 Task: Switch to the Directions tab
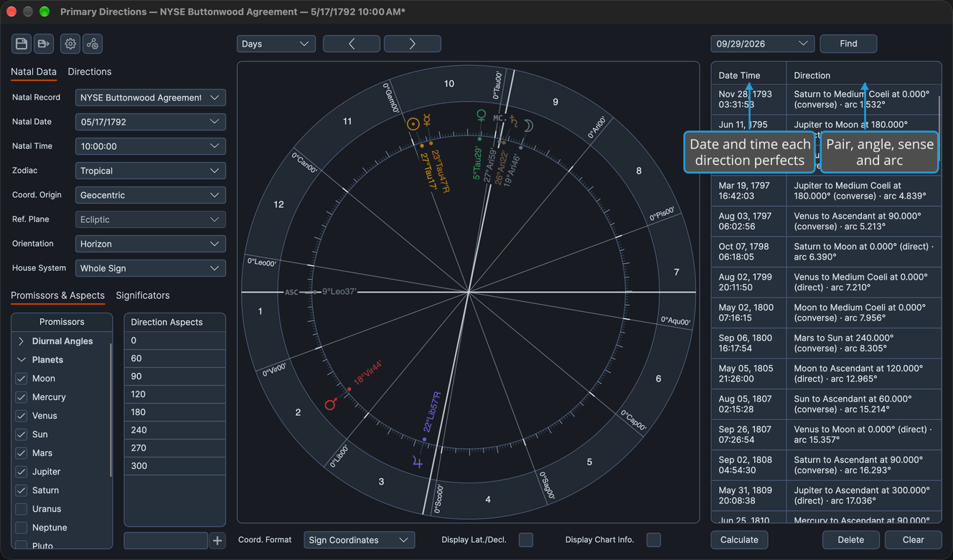90,72
